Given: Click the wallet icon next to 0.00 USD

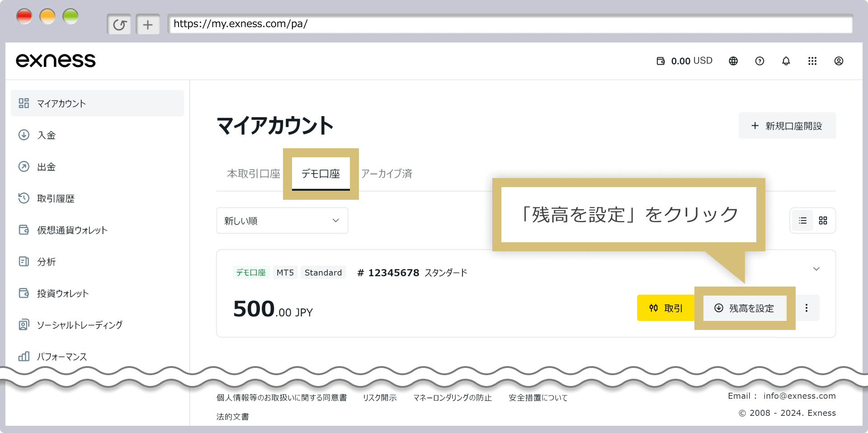Looking at the screenshot, I should point(660,61).
